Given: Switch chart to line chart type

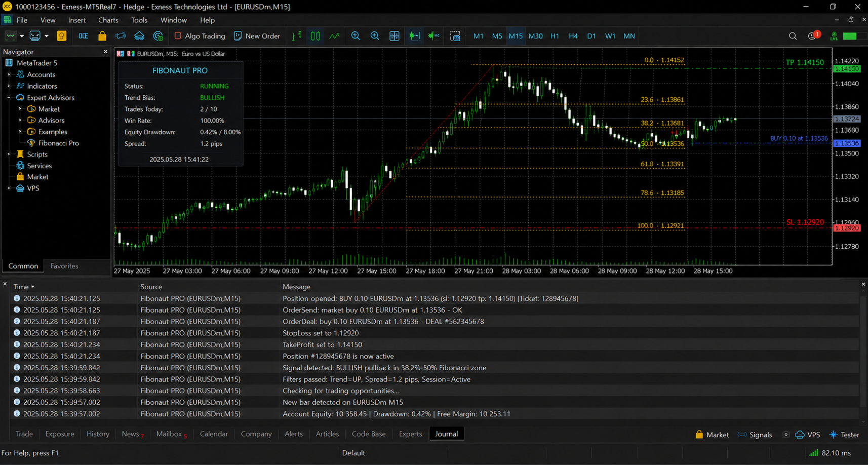Looking at the screenshot, I should pos(334,36).
